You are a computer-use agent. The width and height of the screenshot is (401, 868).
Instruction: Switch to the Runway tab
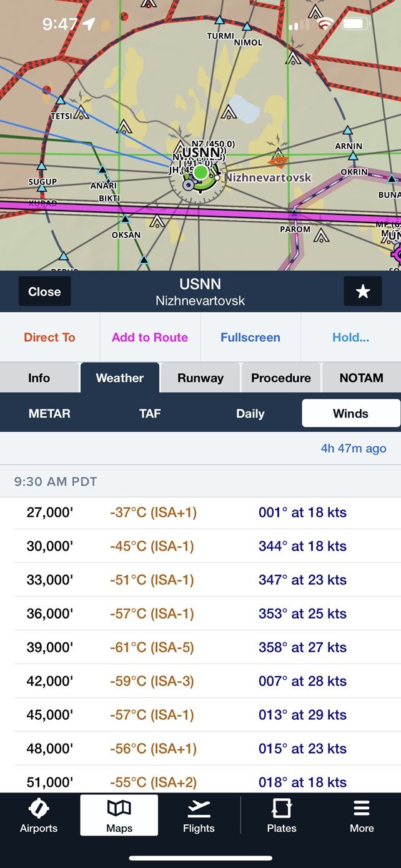(x=200, y=378)
